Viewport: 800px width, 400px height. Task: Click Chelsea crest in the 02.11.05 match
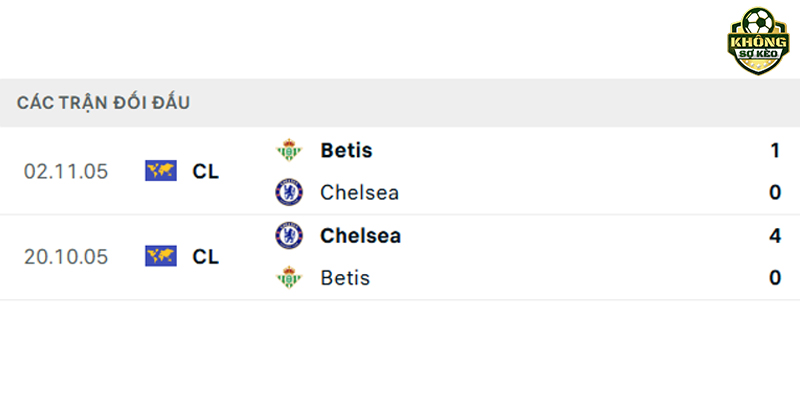[x=289, y=192]
